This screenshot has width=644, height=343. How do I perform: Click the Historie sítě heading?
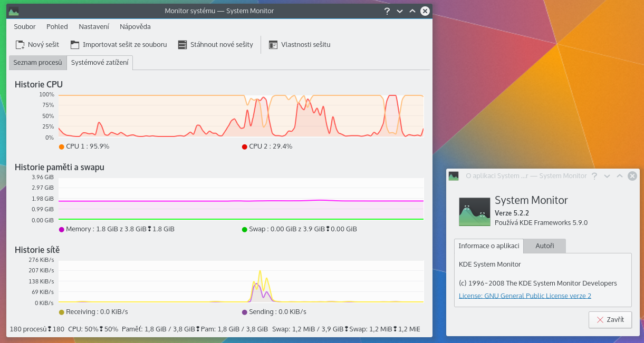click(x=37, y=250)
